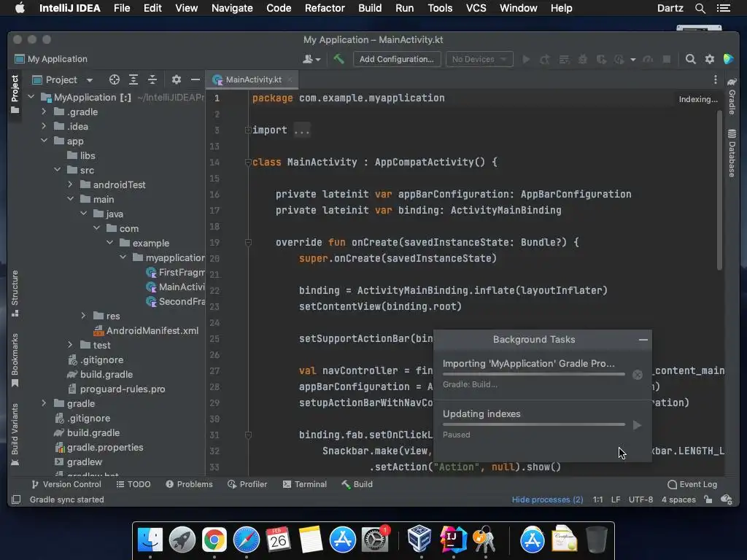The width and height of the screenshot is (747, 560).
Task: Click the Add Configuration button
Action: tap(396, 59)
